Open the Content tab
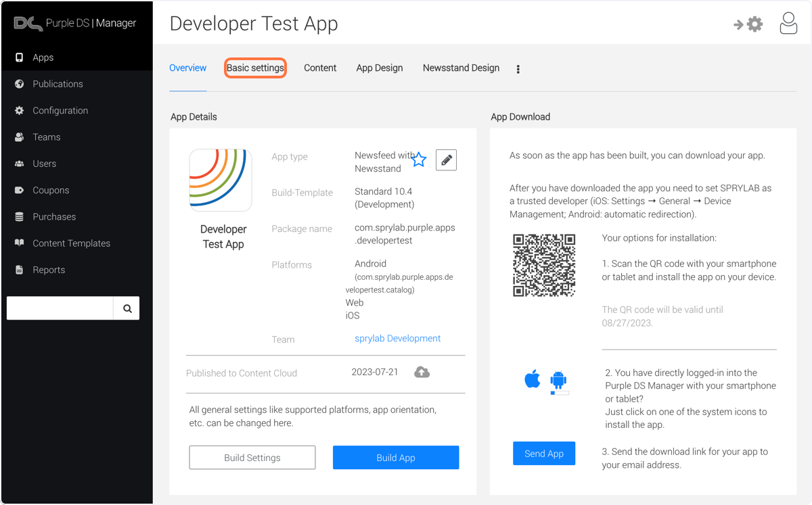Image resolution: width=812 pixels, height=505 pixels. [320, 68]
